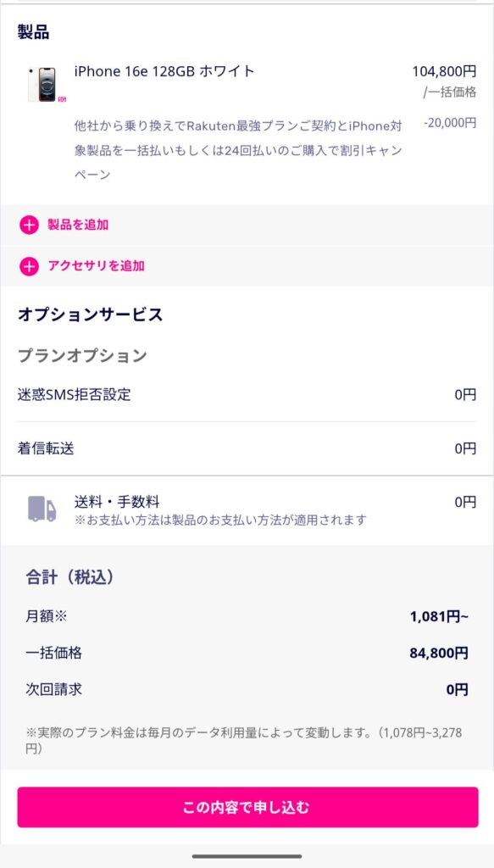Tap the pink plus icon for 製品を追加
Image resolution: width=494 pixels, height=868 pixels.
[29, 225]
